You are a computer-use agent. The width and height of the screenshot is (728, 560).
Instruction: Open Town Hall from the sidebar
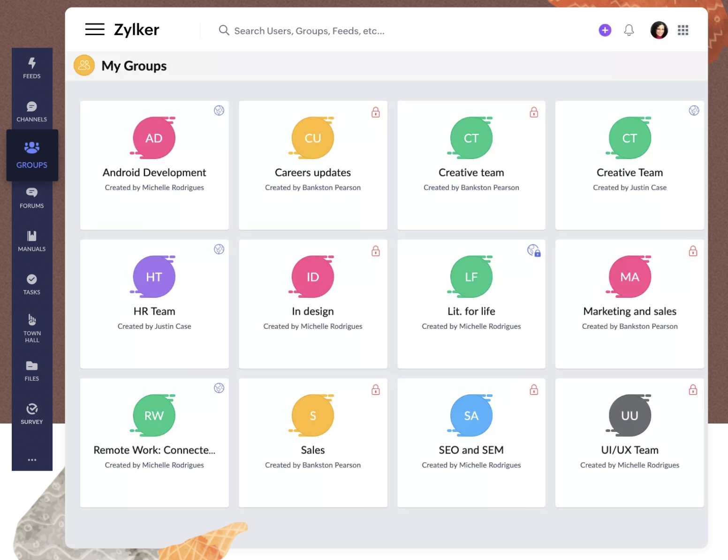[x=32, y=328]
